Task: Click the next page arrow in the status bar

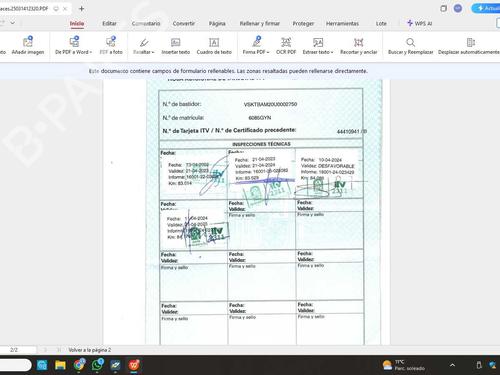Action: [x=45, y=350]
